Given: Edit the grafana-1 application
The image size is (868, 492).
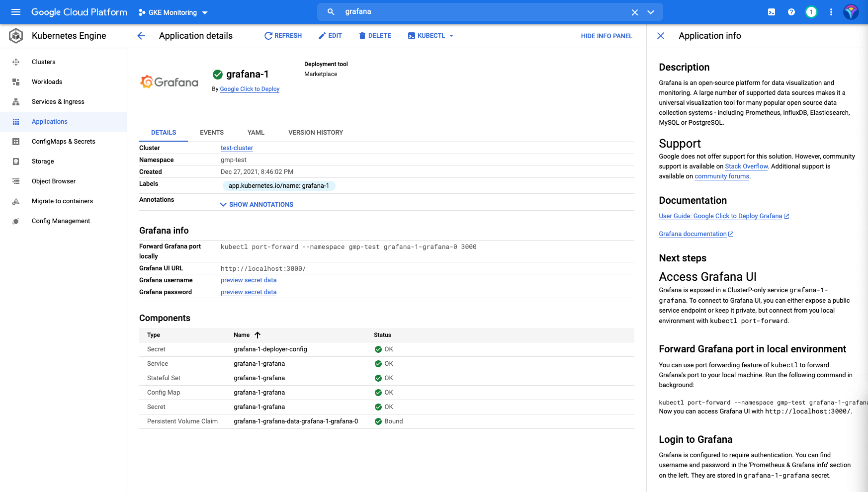Looking at the screenshot, I should [x=330, y=36].
